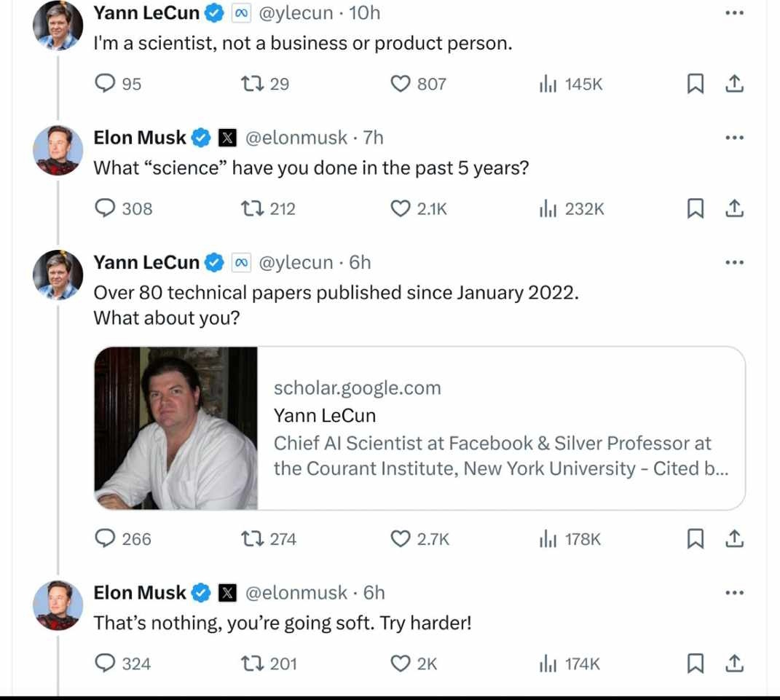Image resolution: width=780 pixels, height=700 pixels.
Task: Reply to Musk's "That's nothing" tweet
Action: coord(107,664)
